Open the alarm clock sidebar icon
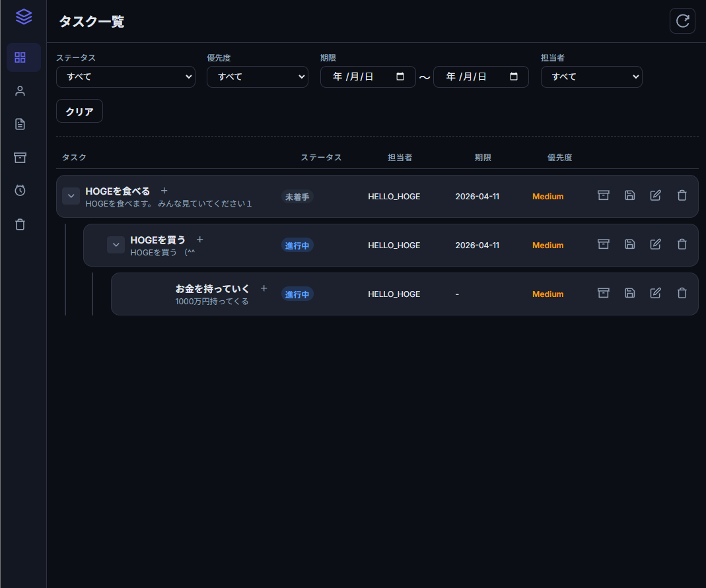706x588 pixels. (x=20, y=190)
